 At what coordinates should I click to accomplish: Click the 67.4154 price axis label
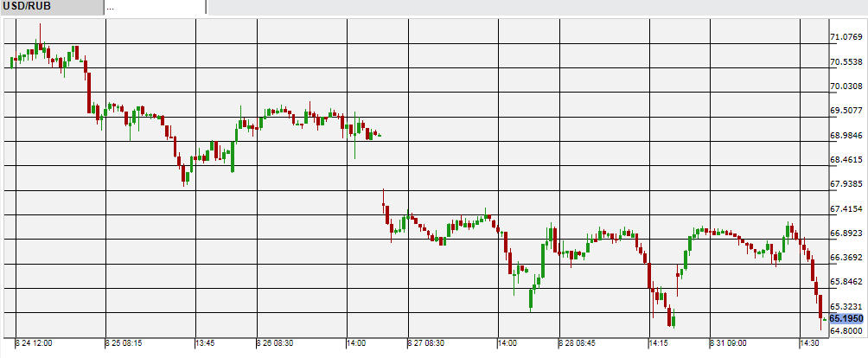pyautogui.click(x=846, y=208)
